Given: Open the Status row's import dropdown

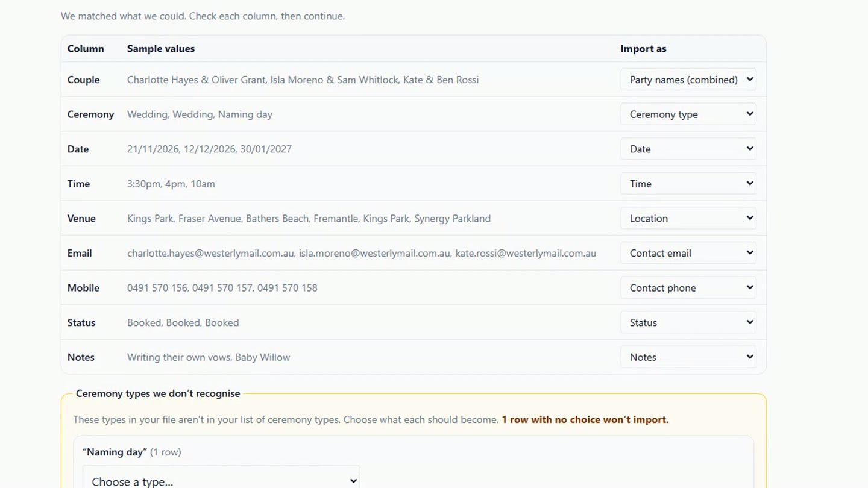Looking at the screenshot, I should 688,322.
